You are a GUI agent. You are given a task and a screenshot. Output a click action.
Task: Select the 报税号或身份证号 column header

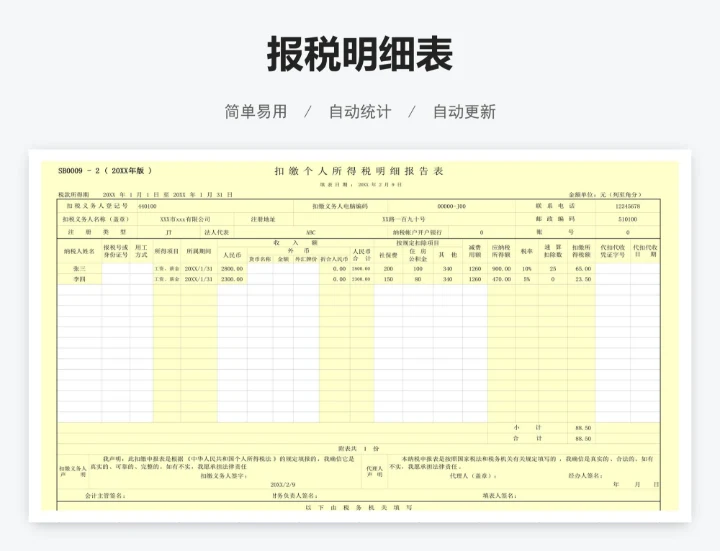(116, 251)
